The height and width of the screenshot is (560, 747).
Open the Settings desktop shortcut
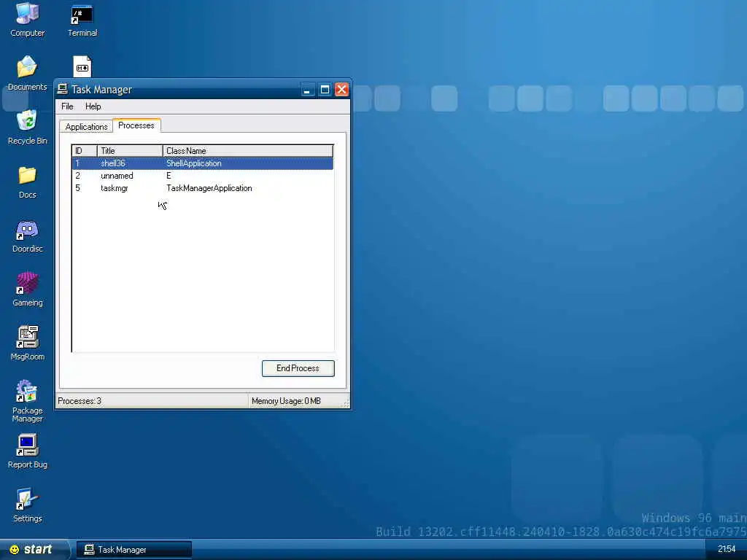[27, 505]
